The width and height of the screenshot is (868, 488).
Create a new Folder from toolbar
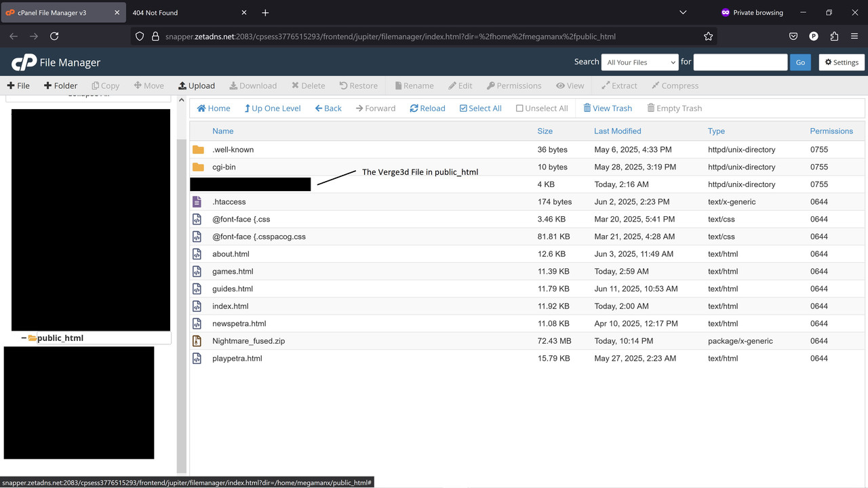[60, 86]
